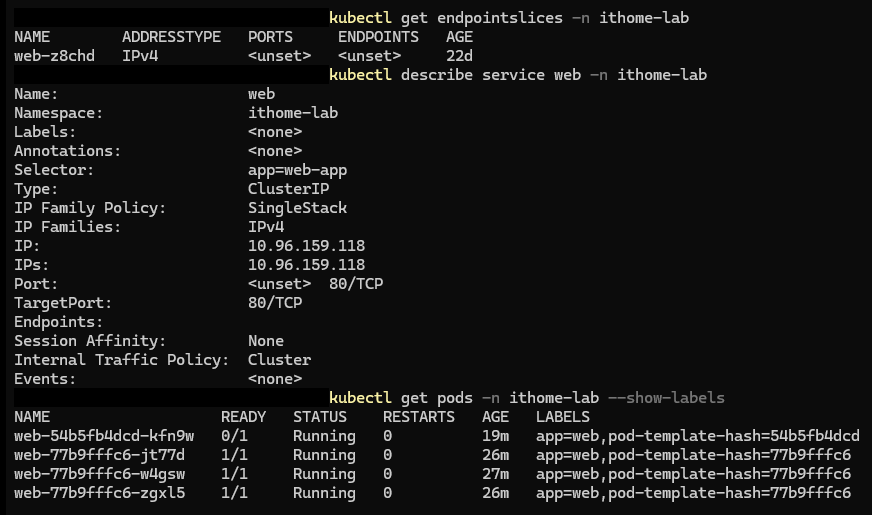Click the kubectl describe service command
The width and height of the screenshot is (872, 515).
pos(518,75)
